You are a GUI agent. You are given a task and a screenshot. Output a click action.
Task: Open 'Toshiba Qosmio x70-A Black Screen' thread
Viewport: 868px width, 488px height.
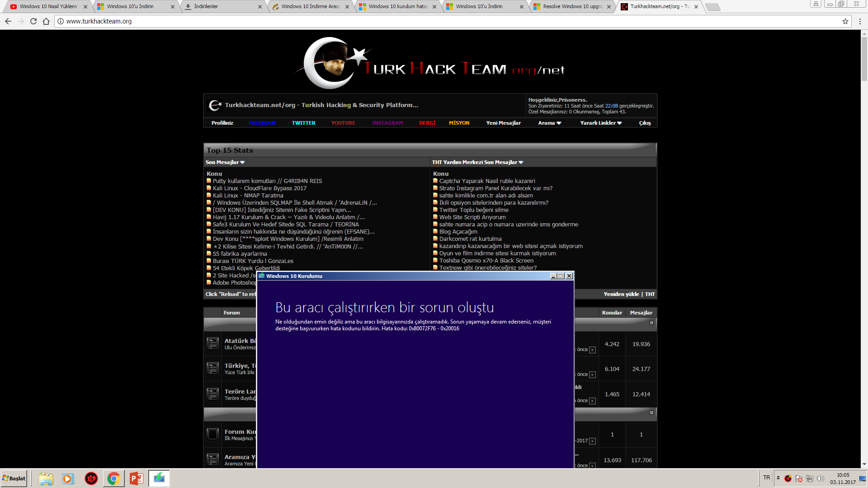[486, 261]
